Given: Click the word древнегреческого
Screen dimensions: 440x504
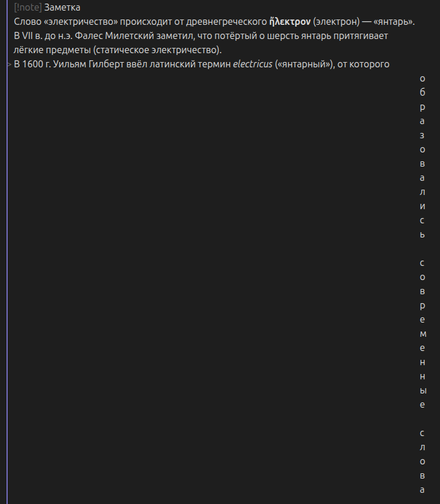Looking at the screenshot, I should click(x=230, y=22).
